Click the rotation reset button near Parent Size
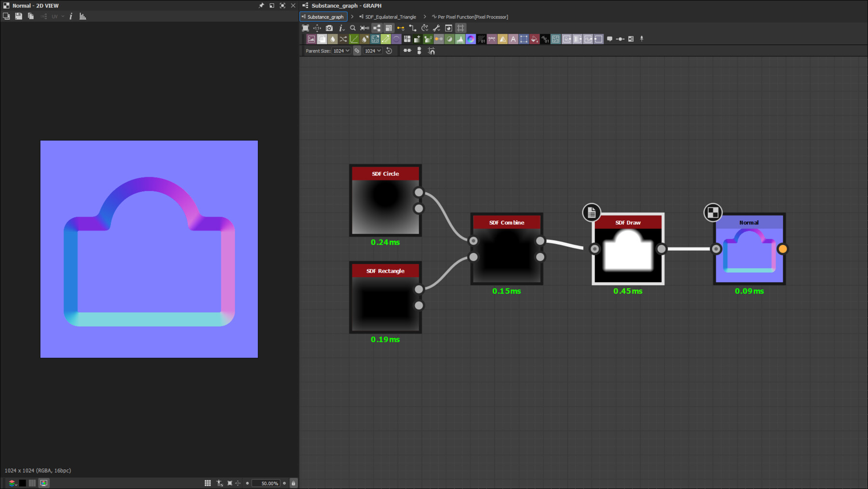 389,51
